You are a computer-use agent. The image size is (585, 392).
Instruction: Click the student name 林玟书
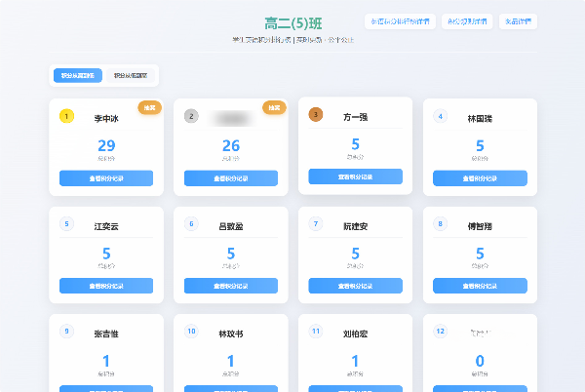coord(231,333)
